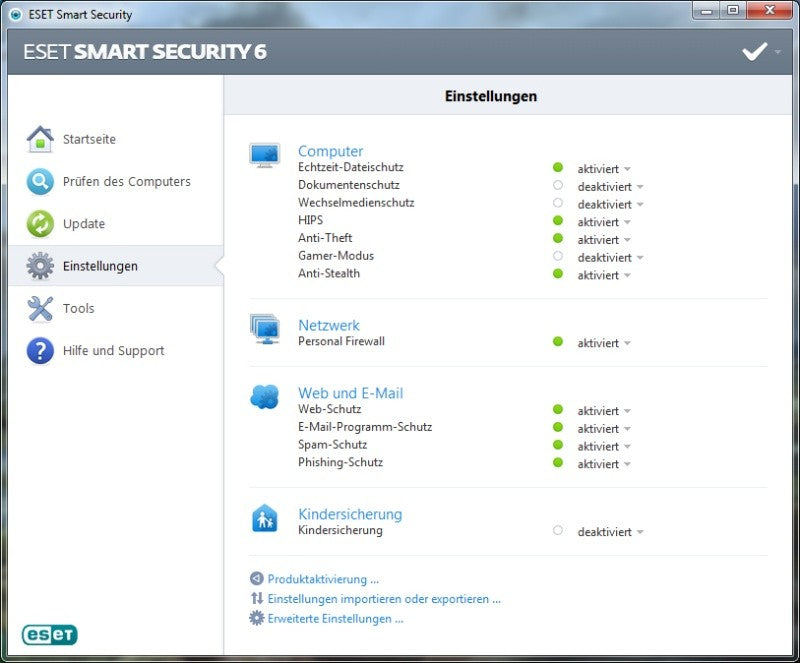800x663 pixels.
Task: Open the Personal Firewall aktiviert dropdown
Action: [x=604, y=343]
